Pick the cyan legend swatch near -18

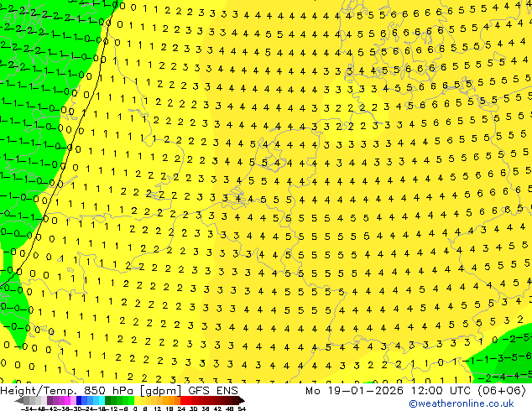pyautogui.click(x=102, y=400)
